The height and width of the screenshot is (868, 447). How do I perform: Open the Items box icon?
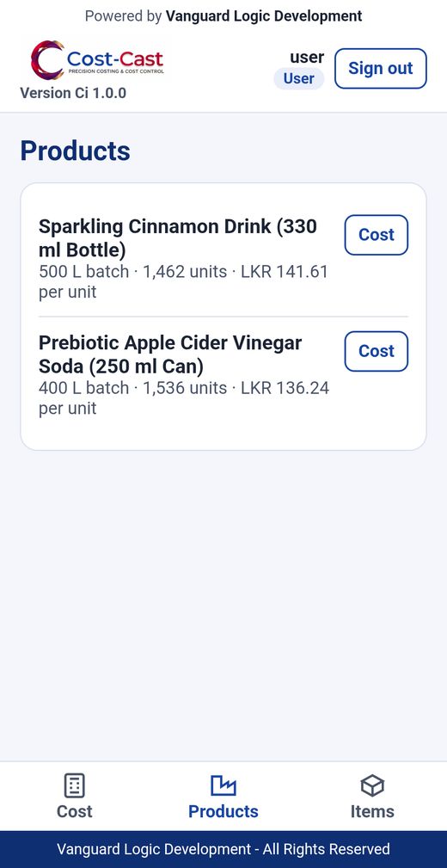pyautogui.click(x=372, y=785)
